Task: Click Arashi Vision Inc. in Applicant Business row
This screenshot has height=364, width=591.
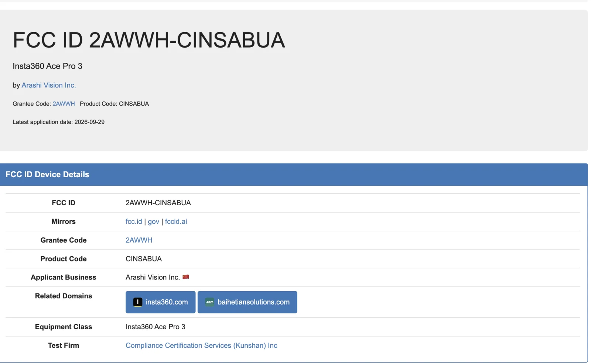Action: point(153,277)
